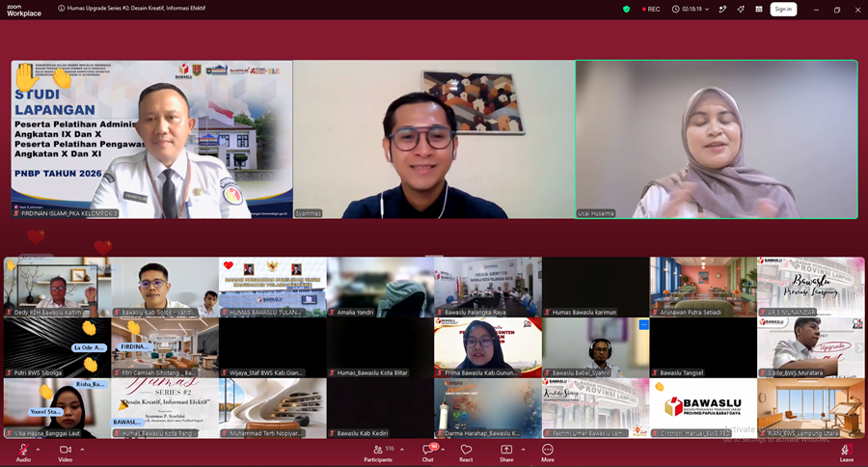Expand video options arrow next to Video
868x467 pixels.
click(82, 450)
